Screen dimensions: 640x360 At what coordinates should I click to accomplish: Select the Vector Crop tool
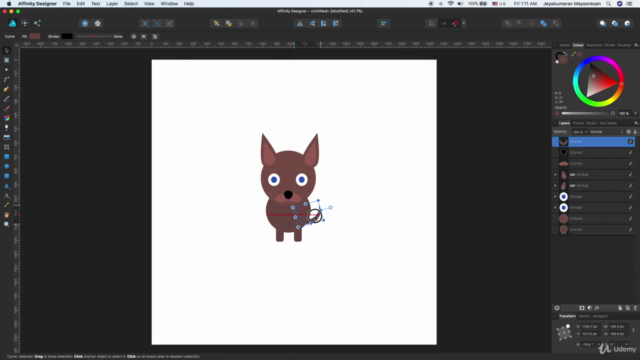7,147
